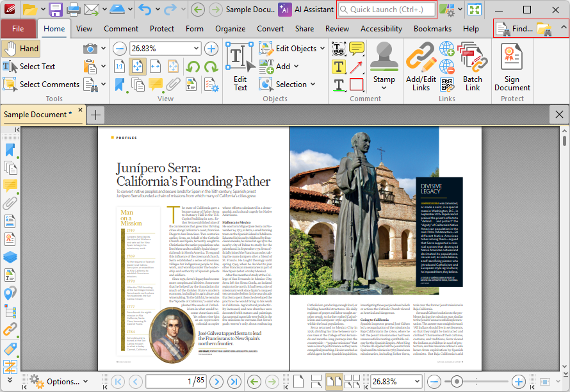Screen dimensions: 570x392
Task: Add a new document tab with plus
Action: 95,115
